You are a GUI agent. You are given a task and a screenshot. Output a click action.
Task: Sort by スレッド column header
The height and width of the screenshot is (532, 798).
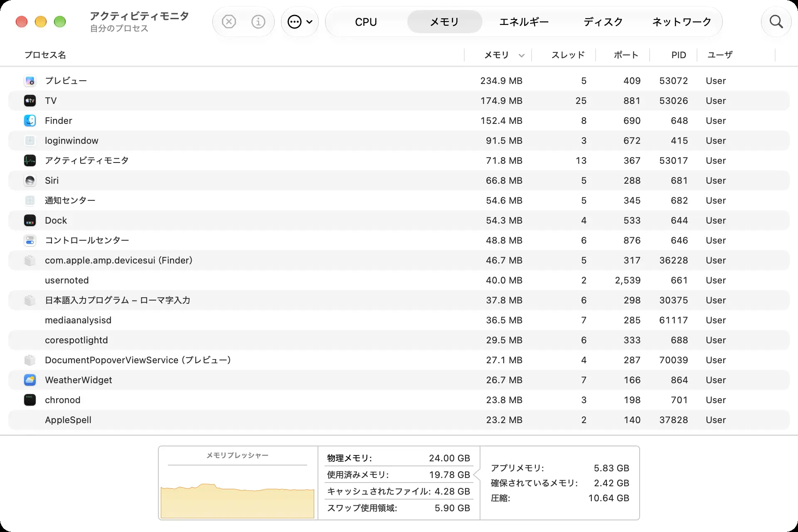click(x=568, y=55)
